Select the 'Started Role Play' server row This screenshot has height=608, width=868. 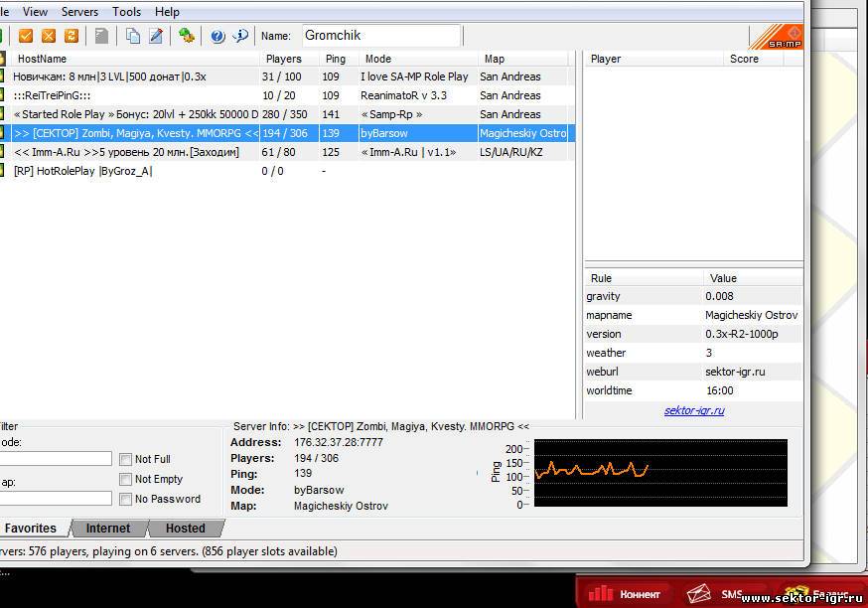[287, 114]
